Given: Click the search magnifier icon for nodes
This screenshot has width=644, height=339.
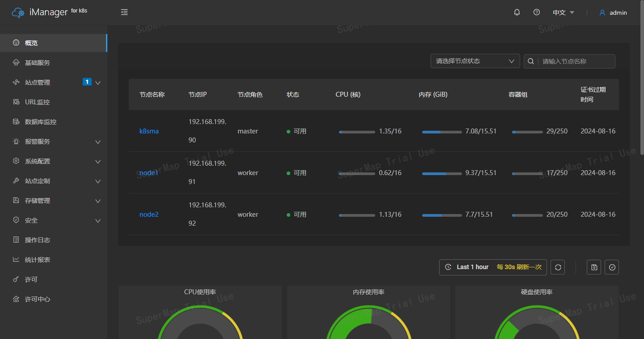Looking at the screenshot, I should pos(531,61).
